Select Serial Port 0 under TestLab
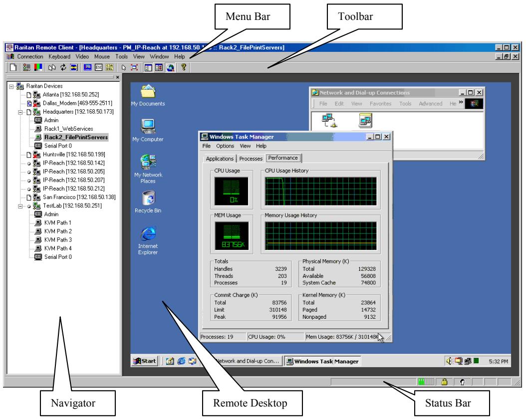 click(x=58, y=257)
